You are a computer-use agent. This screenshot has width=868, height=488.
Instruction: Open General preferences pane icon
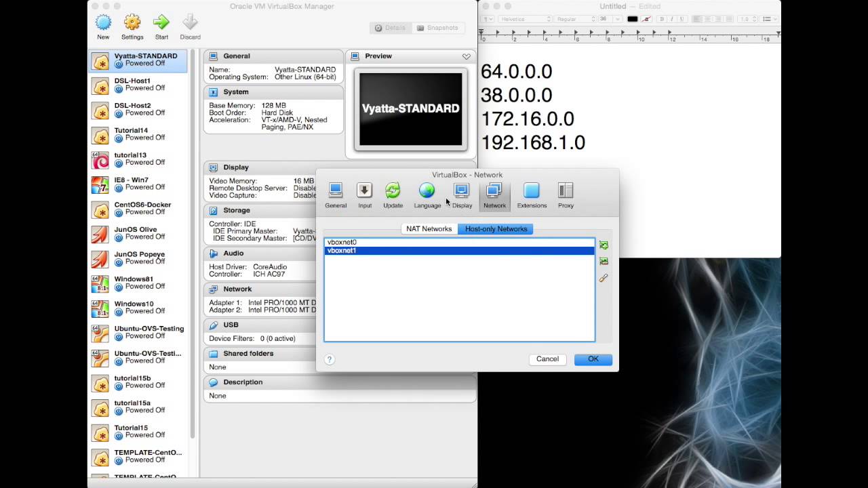tap(336, 190)
